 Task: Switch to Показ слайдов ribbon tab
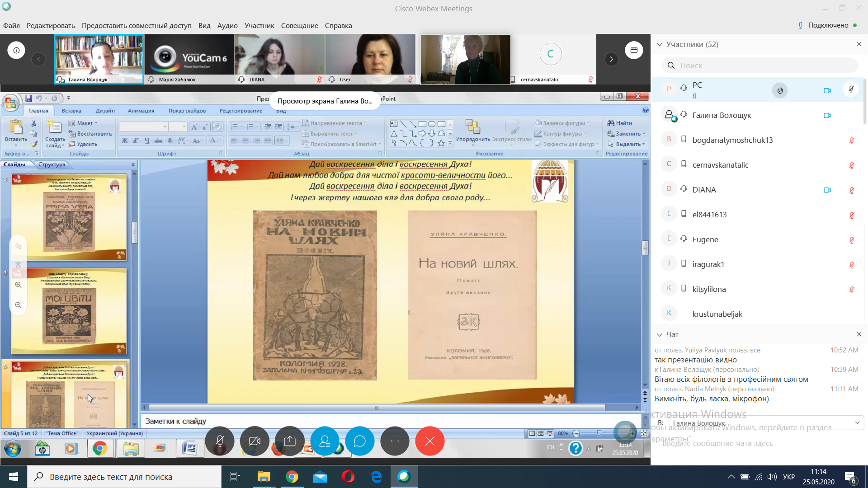point(187,111)
